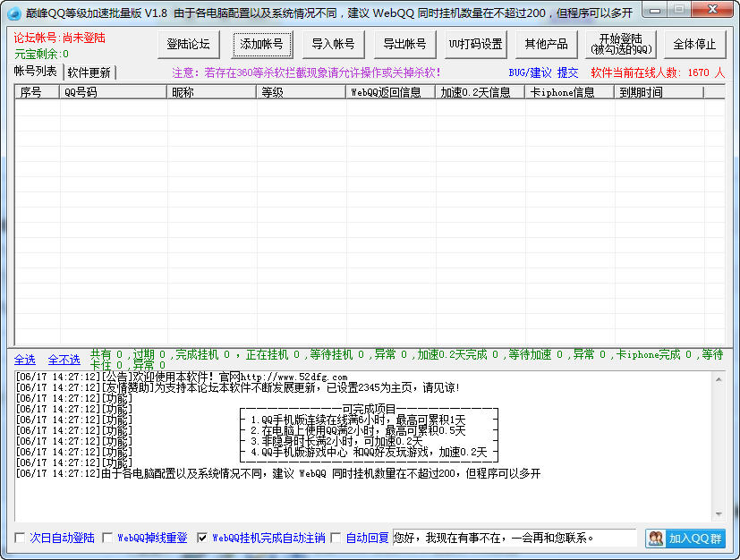
Task: Switch to the 帐号列表 tab
Action: click(x=36, y=72)
